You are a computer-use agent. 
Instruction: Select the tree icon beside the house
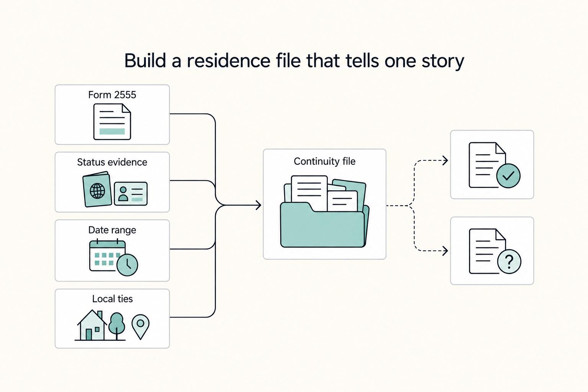[116, 326]
